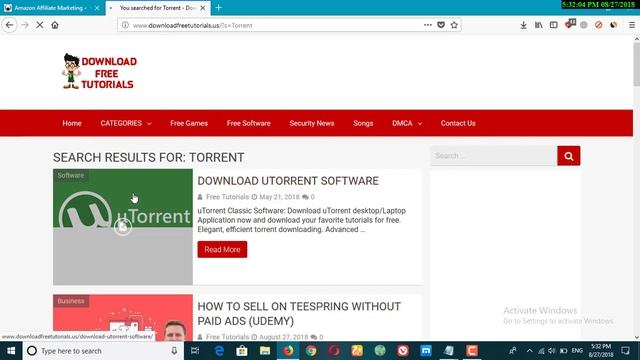
Task: Expand the DMCA dropdown menu
Action: click(407, 123)
